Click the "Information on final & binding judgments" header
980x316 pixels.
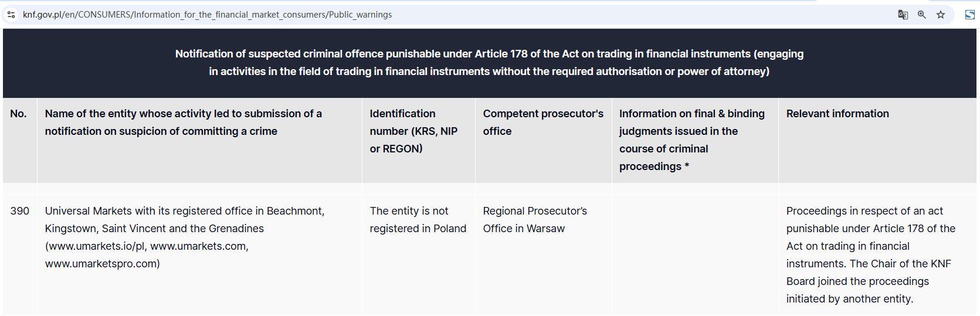click(x=691, y=140)
